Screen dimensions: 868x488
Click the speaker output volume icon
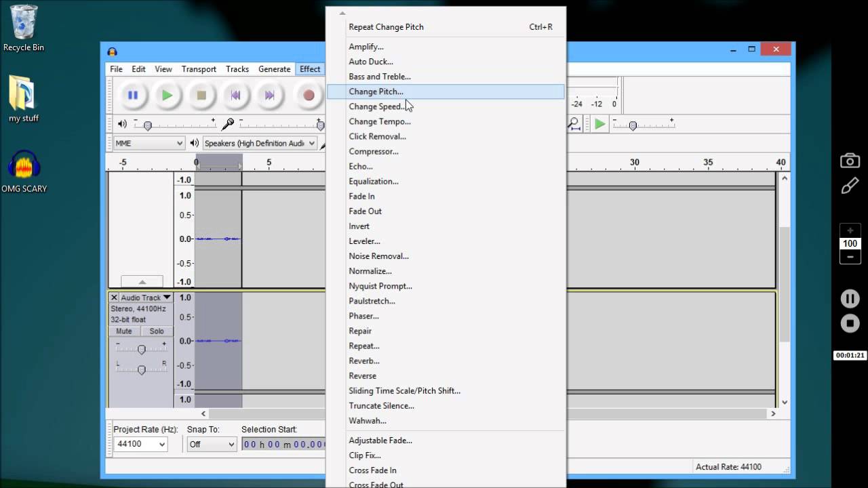(122, 124)
